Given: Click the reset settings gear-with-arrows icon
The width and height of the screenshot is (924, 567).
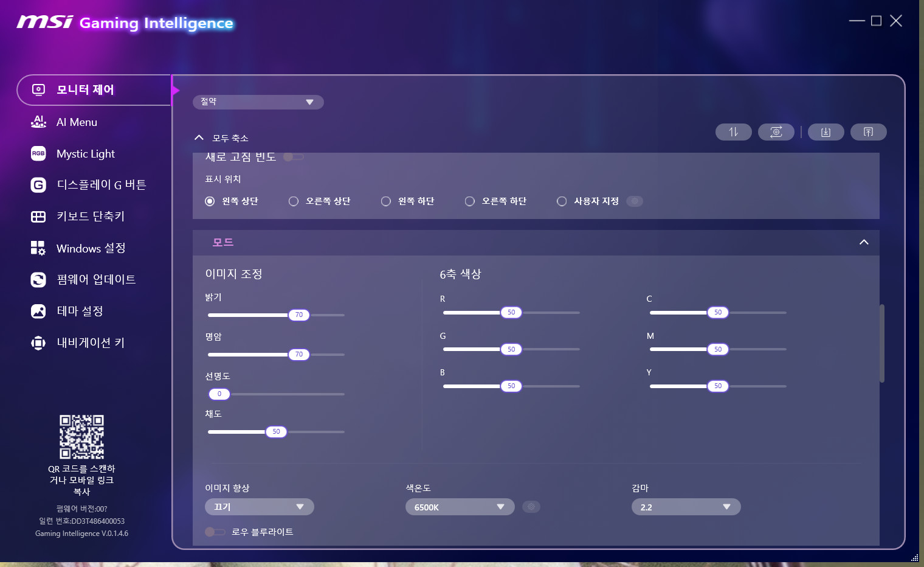Looking at the screenshot, I should point(776,132).
